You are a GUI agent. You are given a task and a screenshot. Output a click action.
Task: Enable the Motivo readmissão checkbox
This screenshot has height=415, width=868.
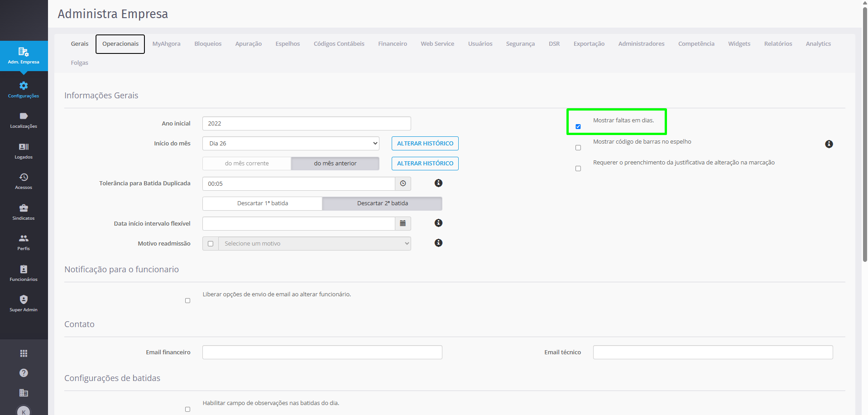[x=211, y=244]
